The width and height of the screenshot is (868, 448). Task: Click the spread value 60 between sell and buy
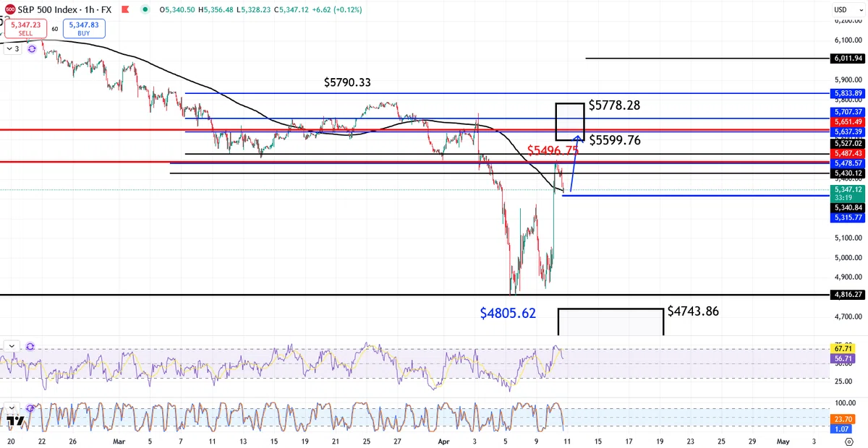(x=55, y=29)
